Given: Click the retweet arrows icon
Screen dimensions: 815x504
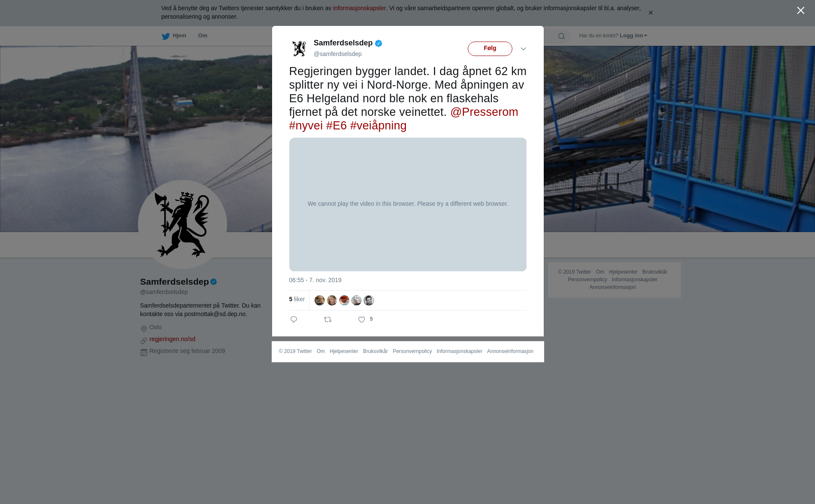Looking at the screenshot, I should 328,319.
